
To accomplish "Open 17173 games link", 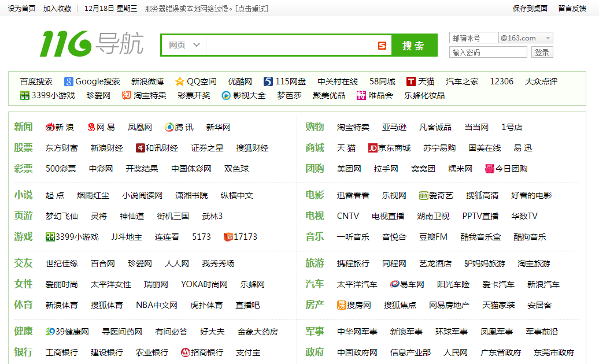I will 241,237.
